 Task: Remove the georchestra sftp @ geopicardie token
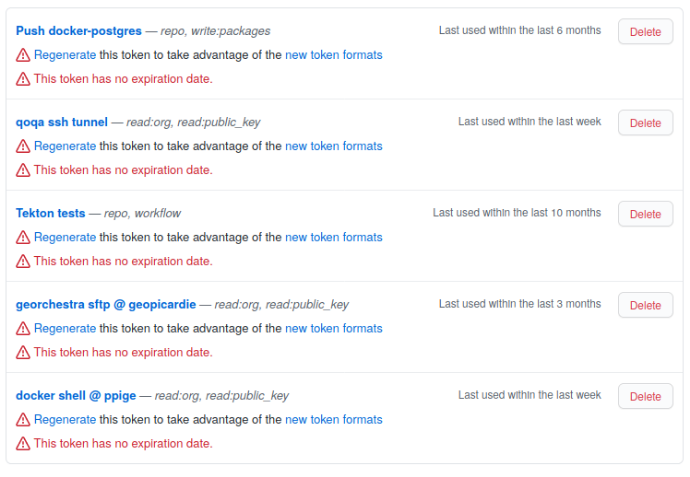pos(645,305)
